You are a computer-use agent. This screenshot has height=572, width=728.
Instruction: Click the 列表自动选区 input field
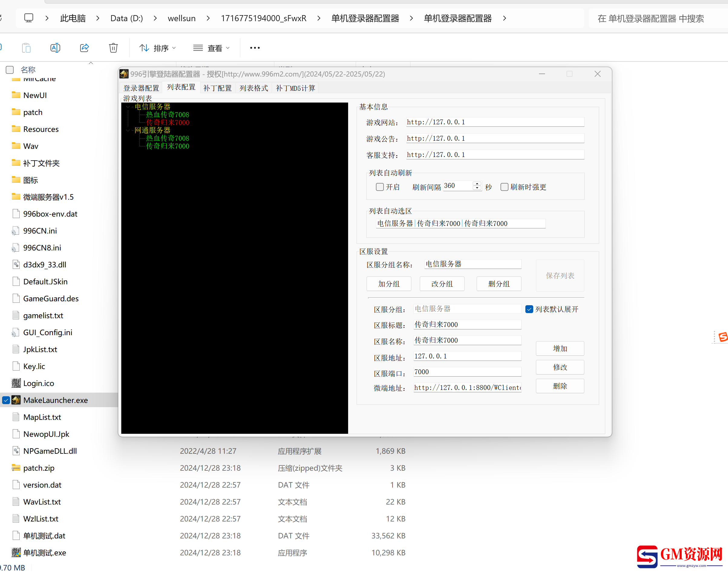(x=461, y=223)
